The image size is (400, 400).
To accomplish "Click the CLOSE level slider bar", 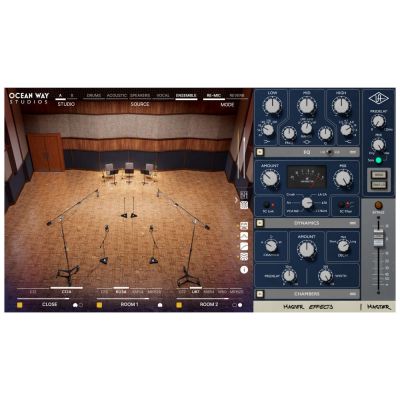I will pos(50,299).
